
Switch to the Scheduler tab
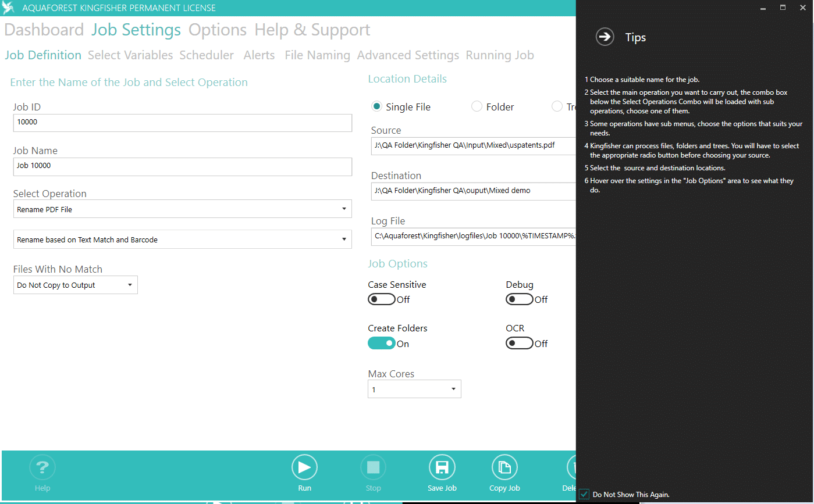[x=207, y=55]
